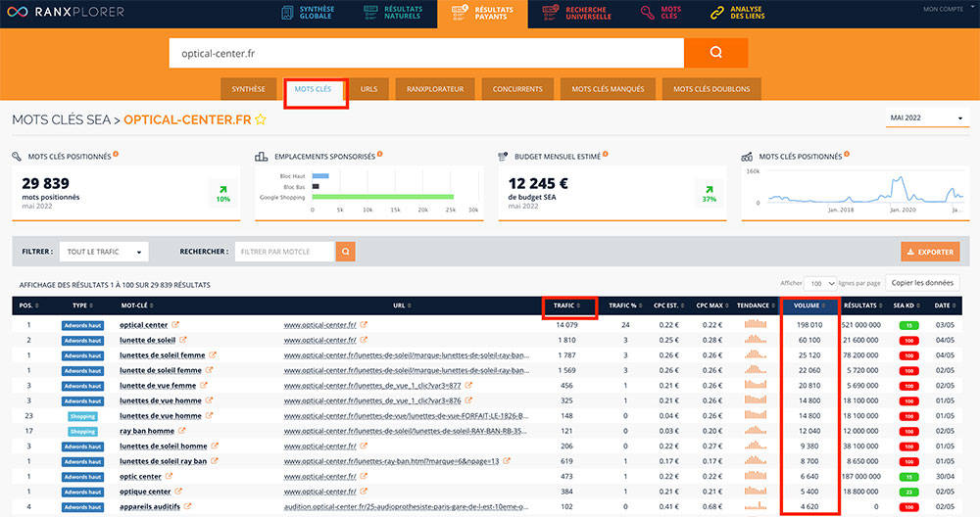Sort table by RÉSULTATS column
The width and height of the screenshot is (980, 517).
(x=862, y=305)
